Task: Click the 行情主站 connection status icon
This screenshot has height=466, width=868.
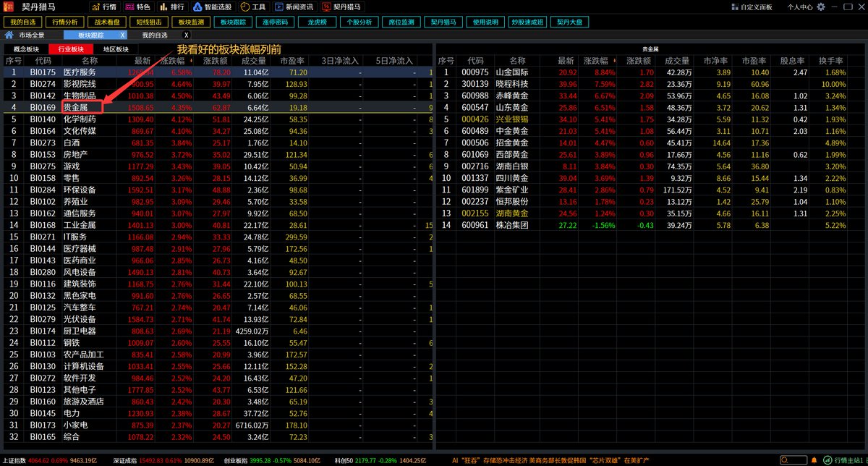Action: click(x=828, y=460)
